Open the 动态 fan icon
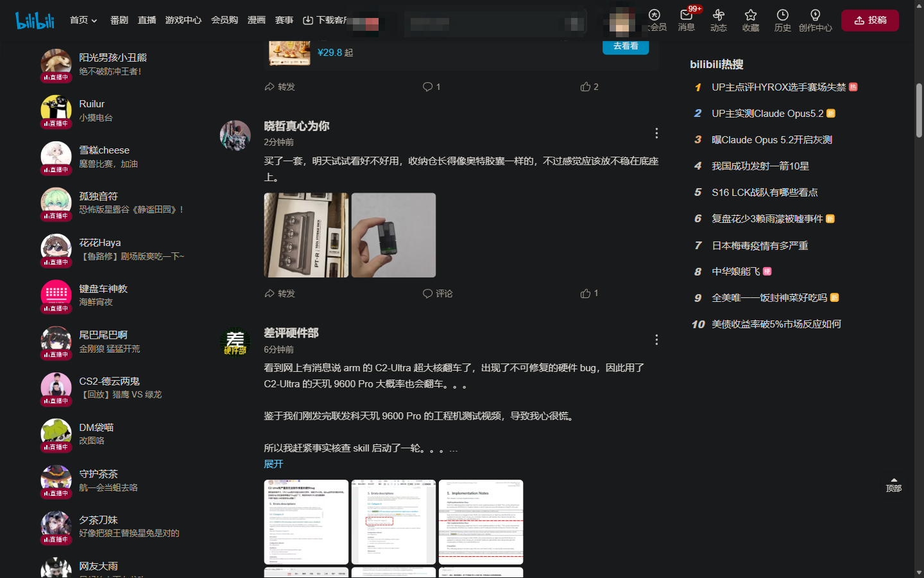 tap(719, 15)
